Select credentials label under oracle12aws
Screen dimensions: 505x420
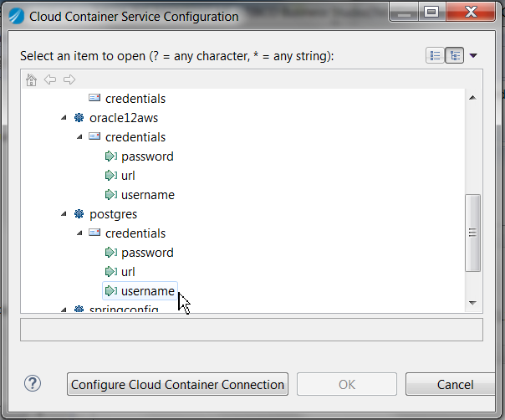point(135,137)
